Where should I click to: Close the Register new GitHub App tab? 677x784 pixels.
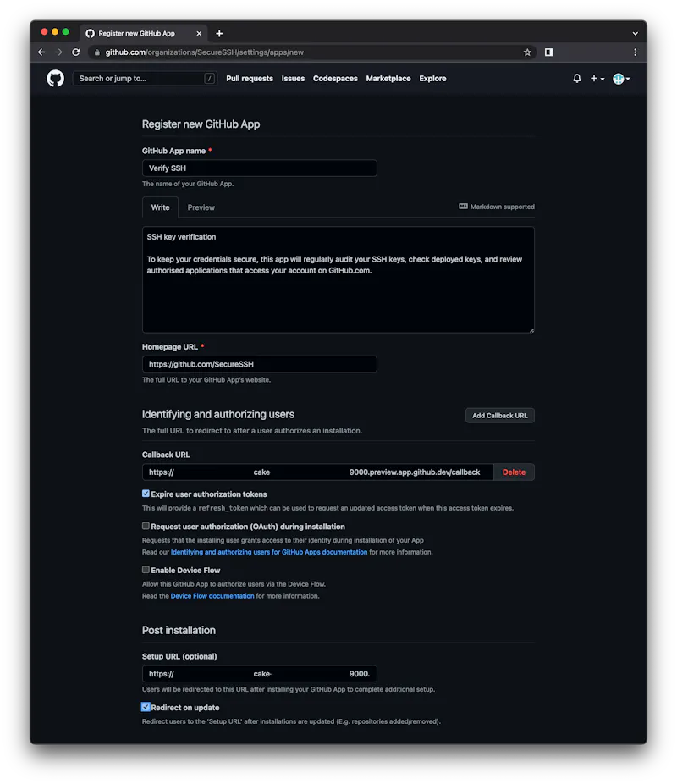pos(199,34)
